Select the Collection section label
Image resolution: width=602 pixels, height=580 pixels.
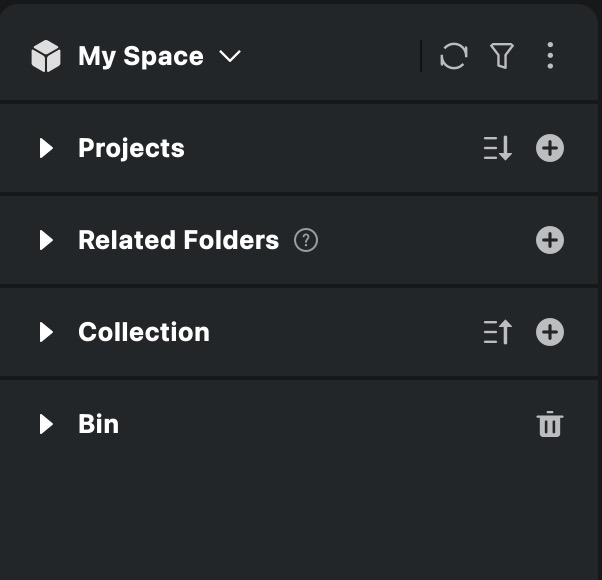[144, 333]
